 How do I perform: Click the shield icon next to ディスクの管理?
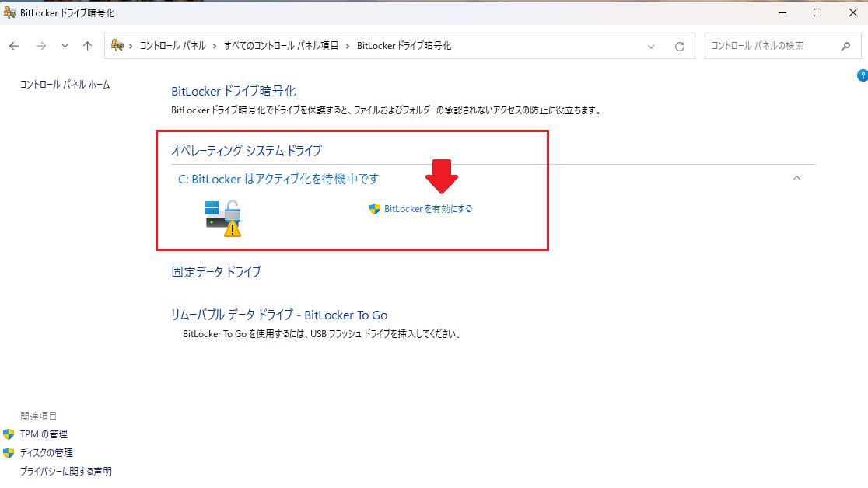click(9, 452)
